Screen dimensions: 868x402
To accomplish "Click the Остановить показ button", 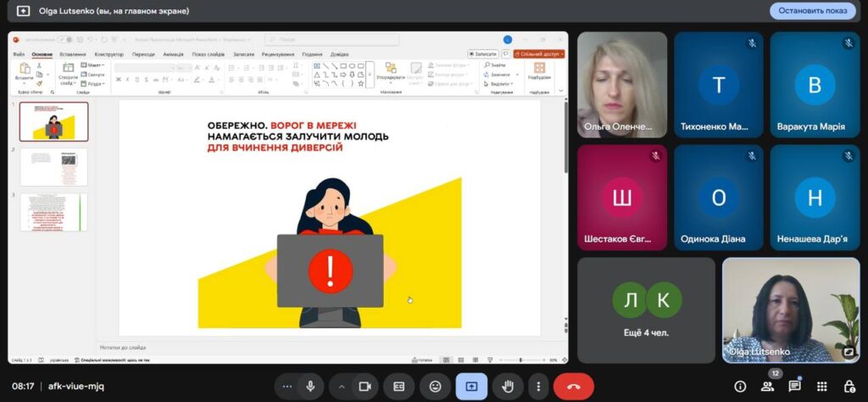I will click(x=812, y=11).
